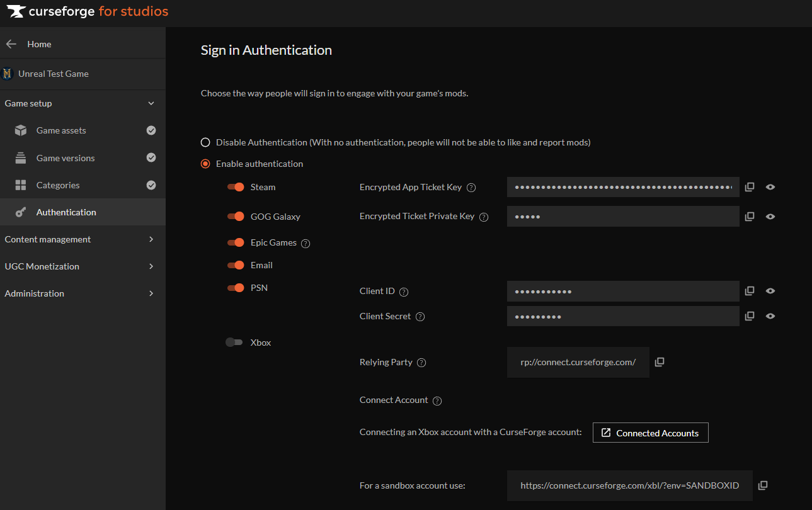Click the Connect Account label
812x510 pixels.
coord(394,400)
